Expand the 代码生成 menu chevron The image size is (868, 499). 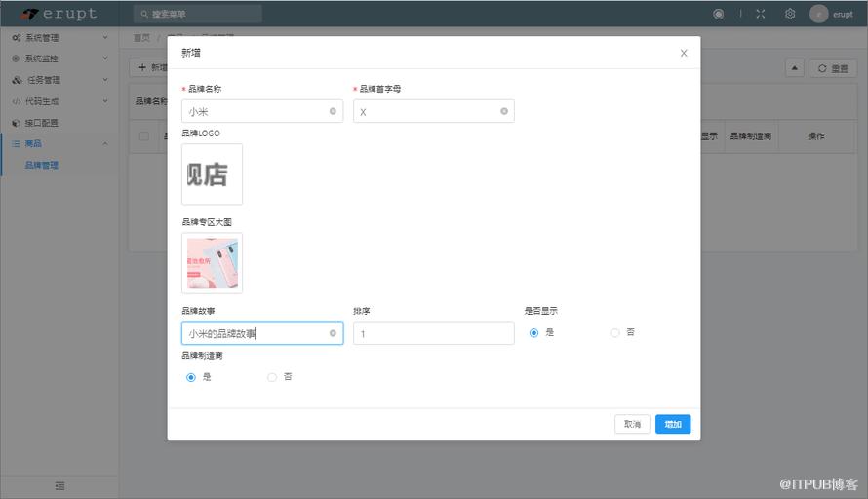(105, 101)
